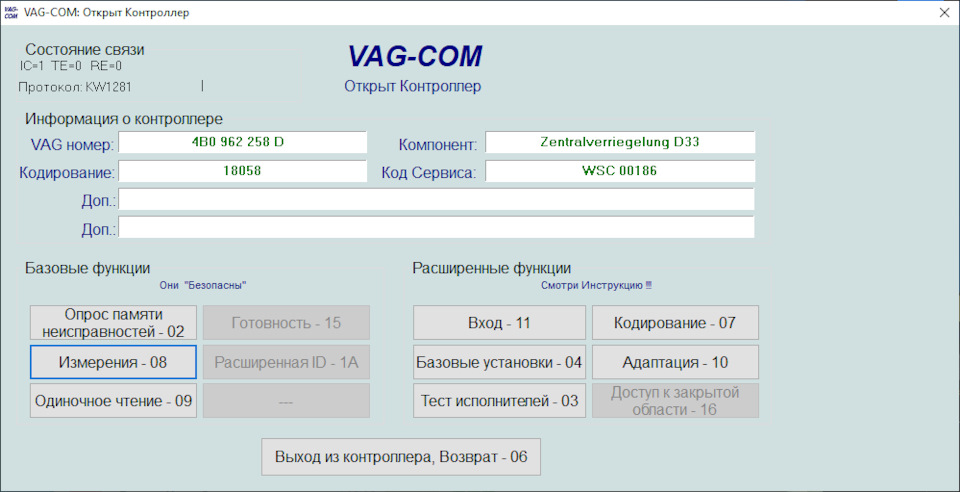The width and height of the screenshot is (960, 492).
Task: Click the 'Базовые функции' heading
Action: pos(88,267)
